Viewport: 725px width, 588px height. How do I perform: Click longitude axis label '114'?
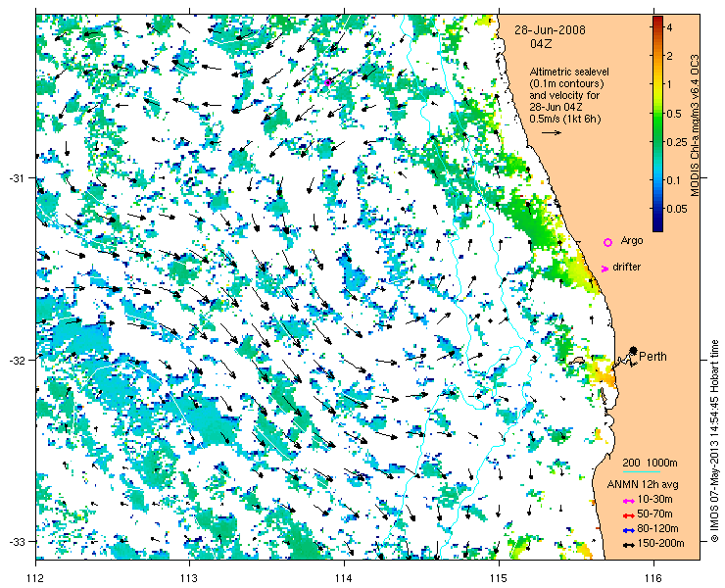(344, 578)
